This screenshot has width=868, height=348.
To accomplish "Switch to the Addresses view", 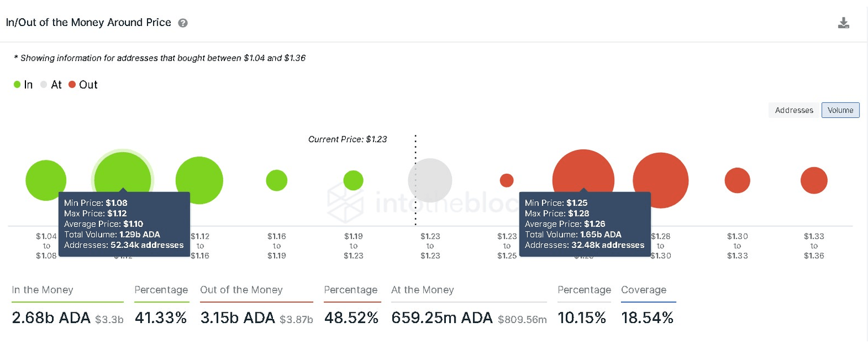I will (x=794, y=110).
